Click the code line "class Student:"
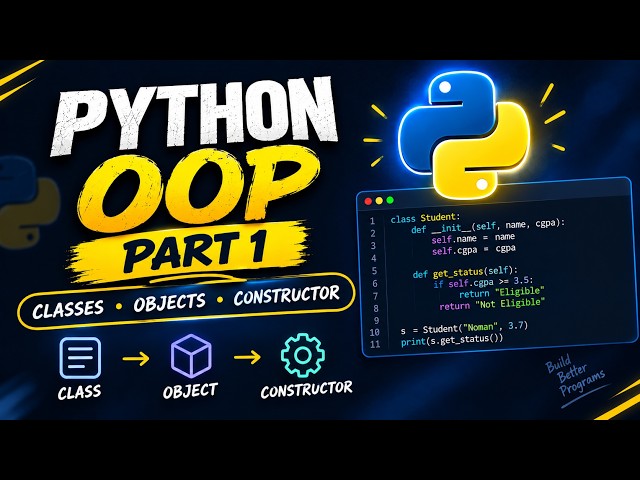The height and width of the screenshot is (480, 640). pos(425,218)
